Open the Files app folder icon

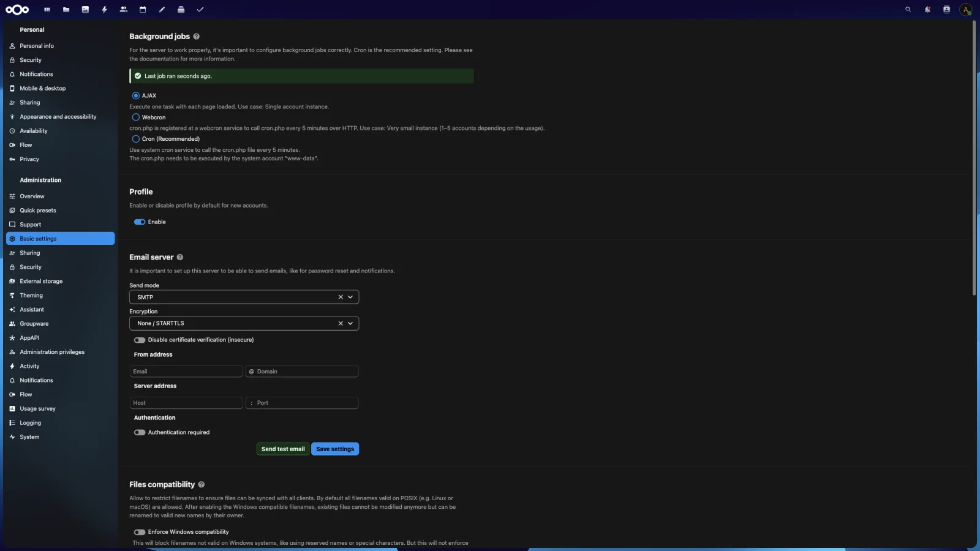click(x=66, y=9)
